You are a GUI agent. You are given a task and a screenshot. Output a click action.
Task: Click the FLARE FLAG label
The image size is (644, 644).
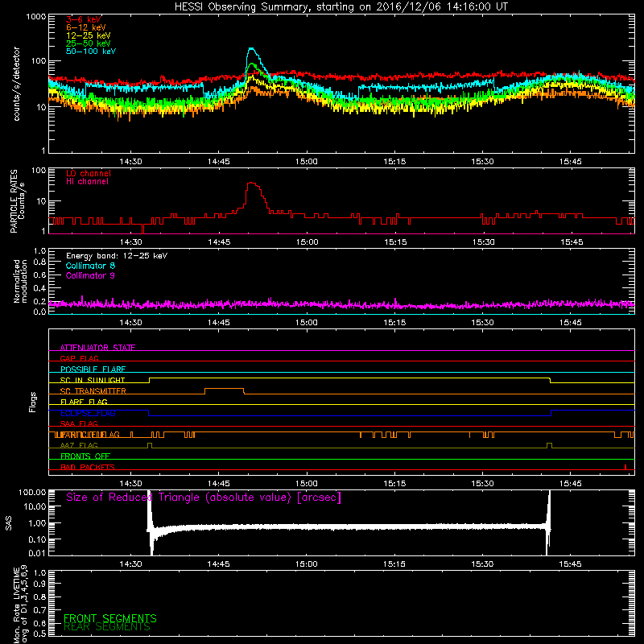click(84, 402)
